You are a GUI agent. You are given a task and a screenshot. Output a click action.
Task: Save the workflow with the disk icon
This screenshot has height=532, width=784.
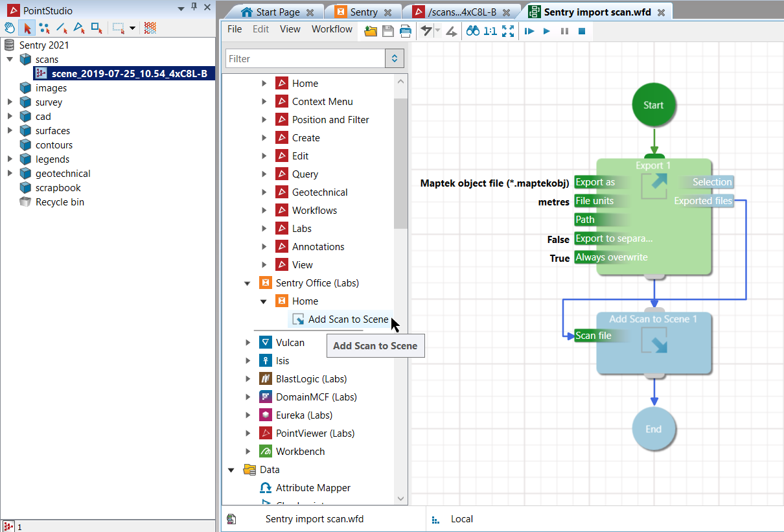click(388, 30)
